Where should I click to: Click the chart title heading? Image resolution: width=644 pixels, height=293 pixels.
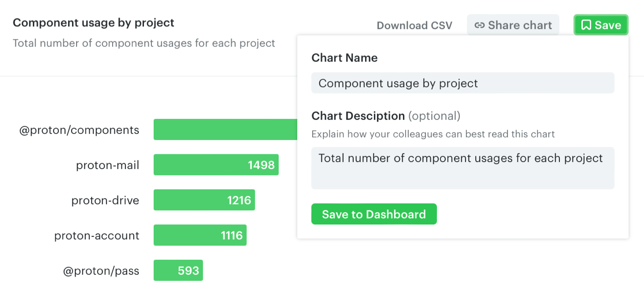93,22
